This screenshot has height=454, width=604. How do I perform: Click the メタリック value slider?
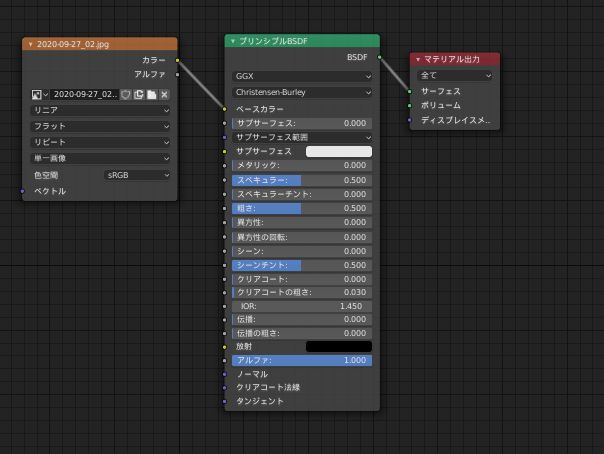tap(302, 166)
